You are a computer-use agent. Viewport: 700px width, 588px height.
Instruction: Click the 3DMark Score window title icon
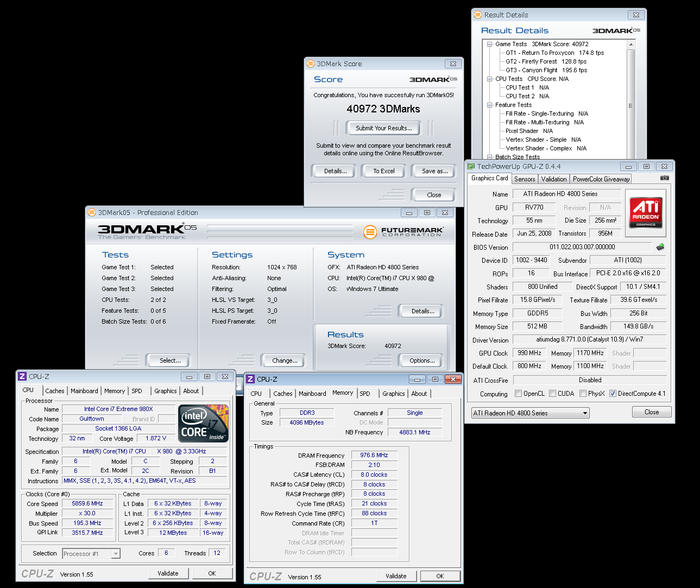(311, 64)
